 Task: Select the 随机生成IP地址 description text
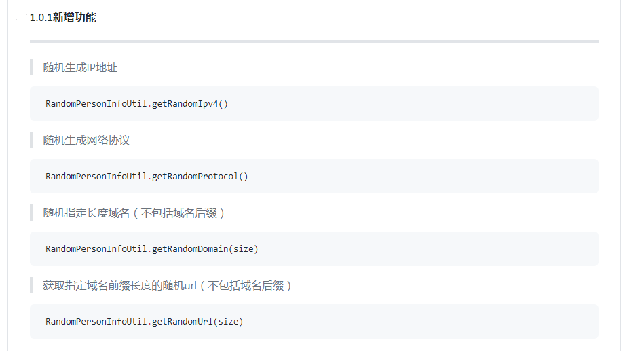(x=80, y=67)
